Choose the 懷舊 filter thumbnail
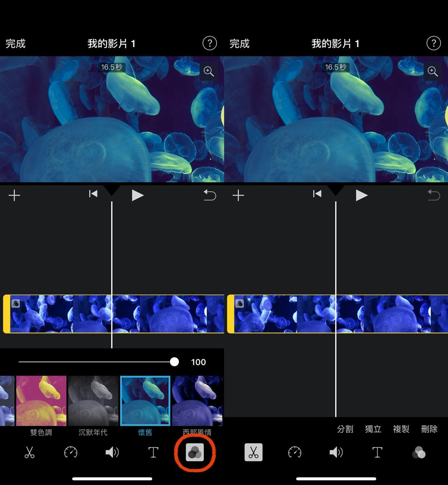This screenshot has width=448, height=485. pyautogui.click(x=145, y=401)
